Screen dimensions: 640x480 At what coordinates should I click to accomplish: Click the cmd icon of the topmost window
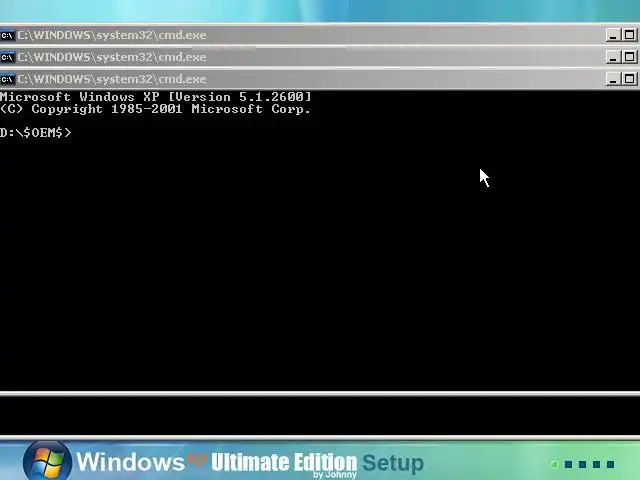pos(7,35)
